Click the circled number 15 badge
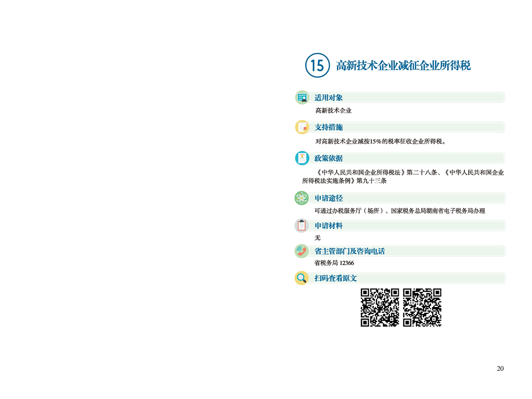Screen dimensions: 532x399 pos(317,65)
